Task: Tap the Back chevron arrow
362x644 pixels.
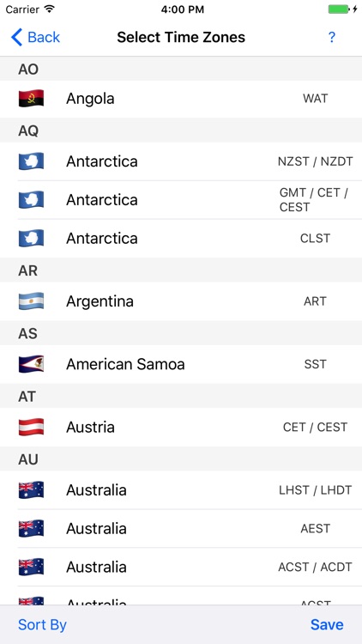Action: point(16,38)
